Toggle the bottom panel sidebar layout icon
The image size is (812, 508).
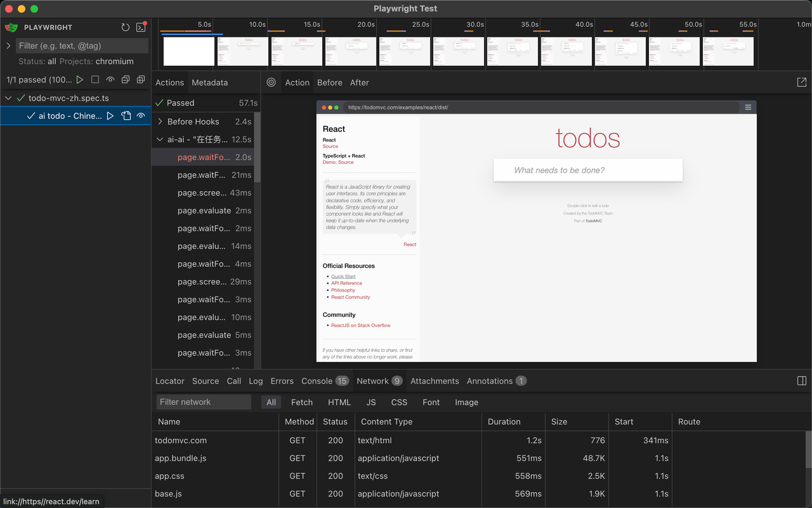tap(801, 381)
